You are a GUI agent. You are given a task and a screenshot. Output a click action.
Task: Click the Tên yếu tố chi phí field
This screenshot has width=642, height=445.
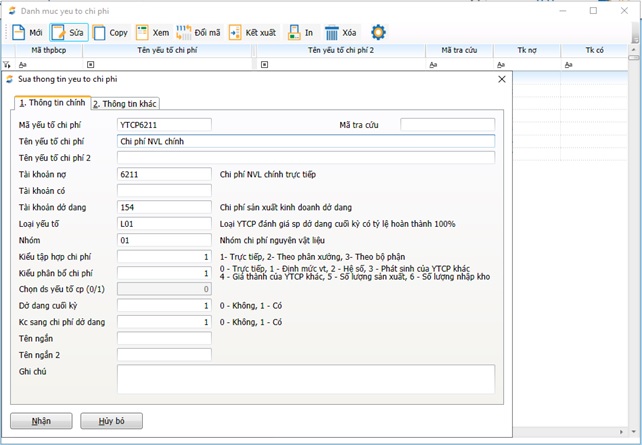[x=305, y=141]
